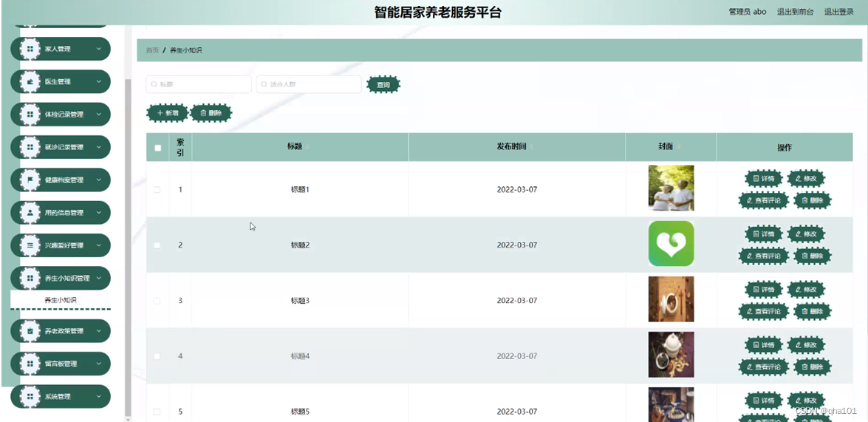Screen dimensions: 868x422
Task: Click the person icon of 用药信息管理
Action: coord(30,212)
